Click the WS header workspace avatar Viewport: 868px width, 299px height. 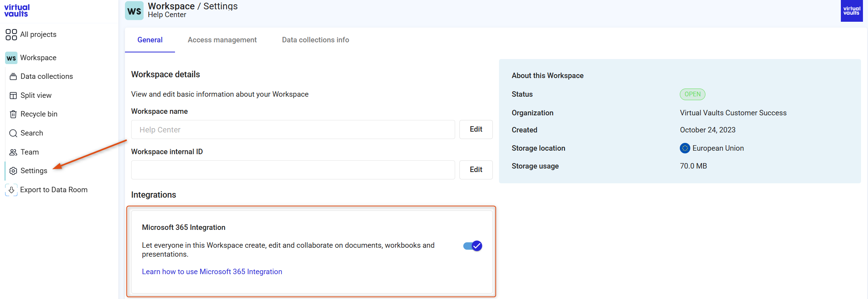(x=134, y=11)
